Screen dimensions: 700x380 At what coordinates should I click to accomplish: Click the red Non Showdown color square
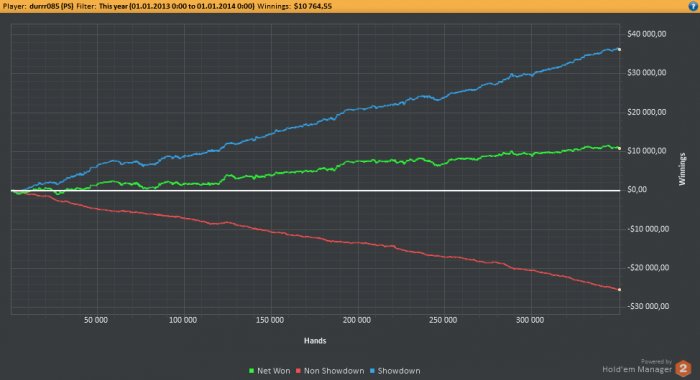tap(298, 371)
